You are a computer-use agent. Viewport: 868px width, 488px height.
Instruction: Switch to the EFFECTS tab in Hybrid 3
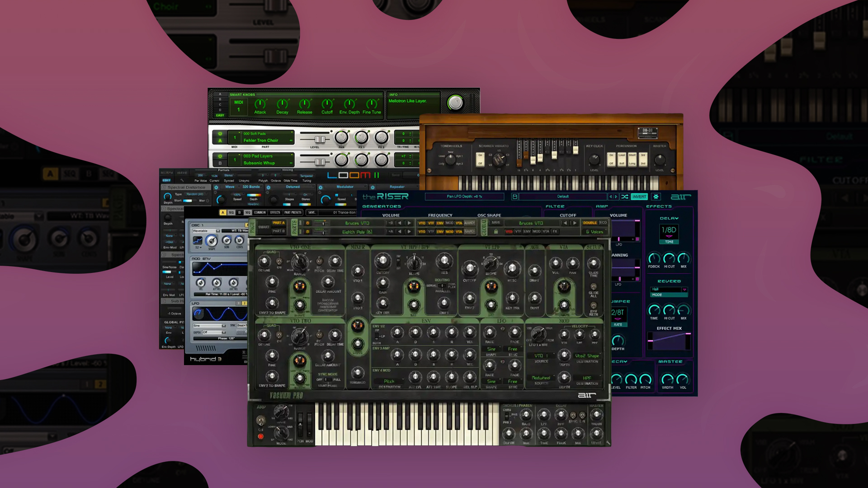pyautogui.click(x=275, y=212)
